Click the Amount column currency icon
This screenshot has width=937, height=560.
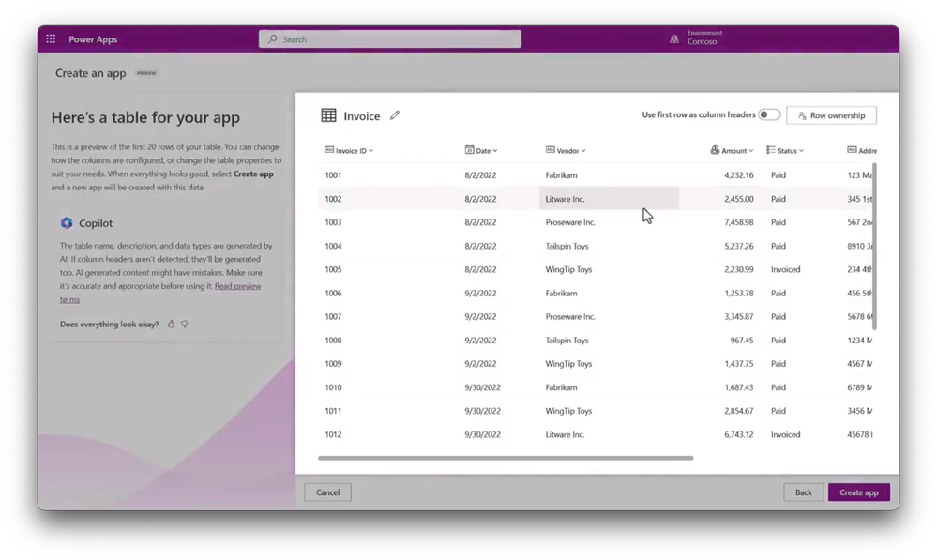click(x=715, y=150)
